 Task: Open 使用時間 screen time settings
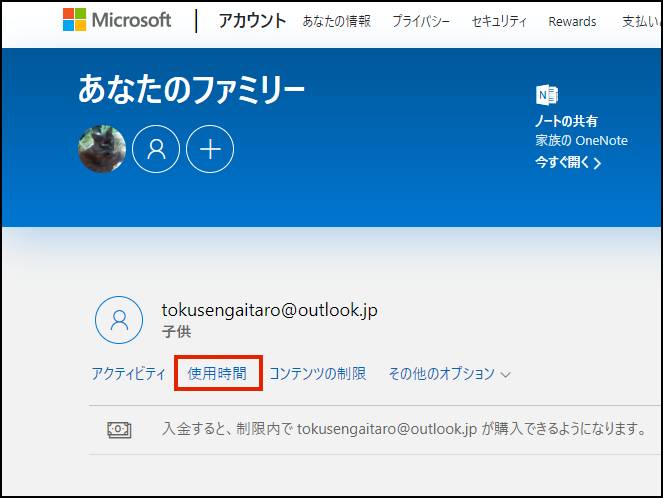pos(217,373)
